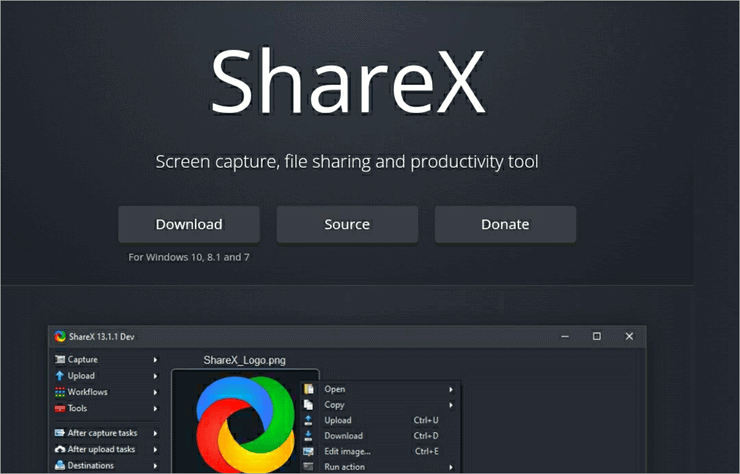Open the Source button link
The width and height of the screenshot is (740, 474).
(x=347, y=225)
